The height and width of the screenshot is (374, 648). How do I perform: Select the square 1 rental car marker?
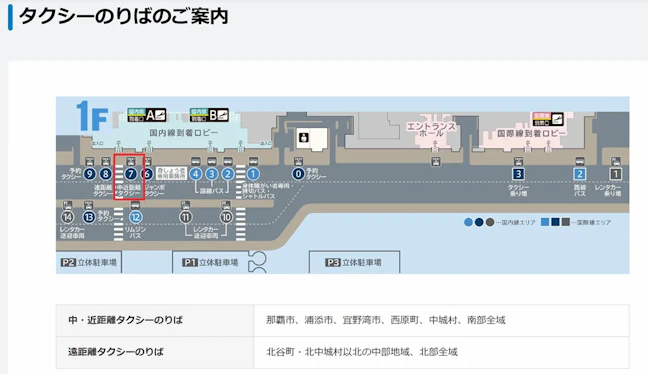coord(616,174)
